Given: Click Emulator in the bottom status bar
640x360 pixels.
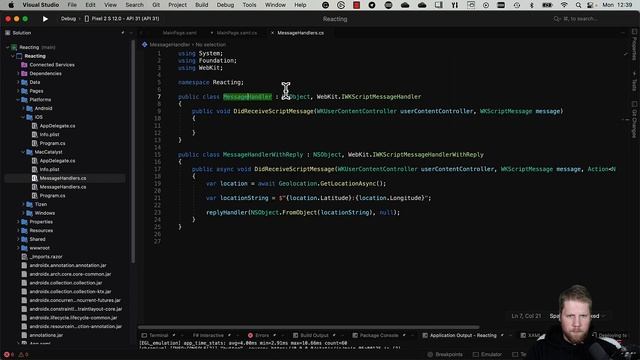Looking at the screenshot, I should [x=488, y=354].
